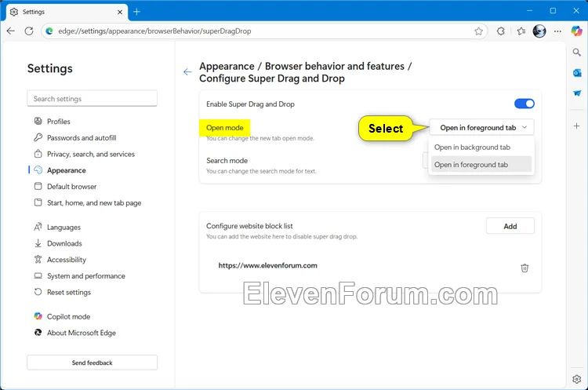
Task: Open the profile avatar menu
Action: pos(539,31)
